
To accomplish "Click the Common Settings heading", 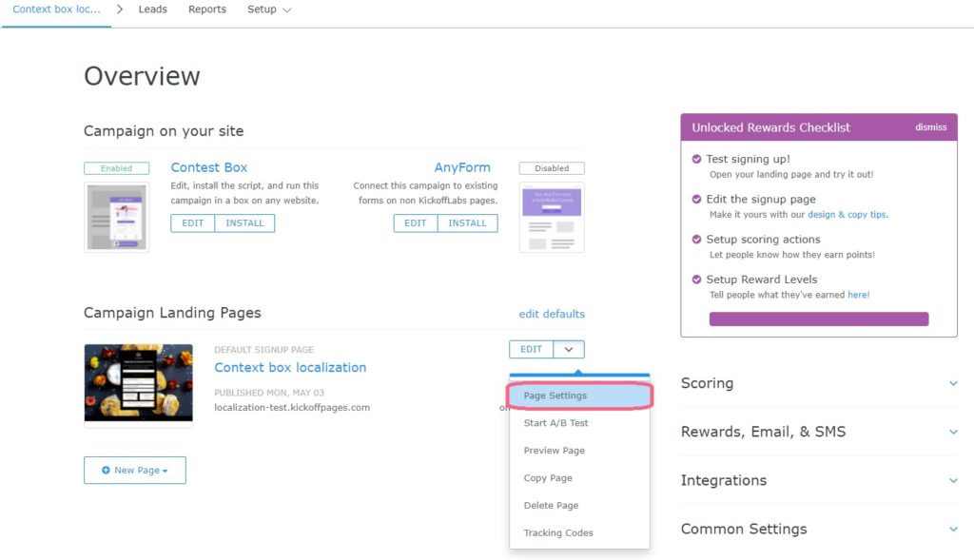I will tap(744, 529).
